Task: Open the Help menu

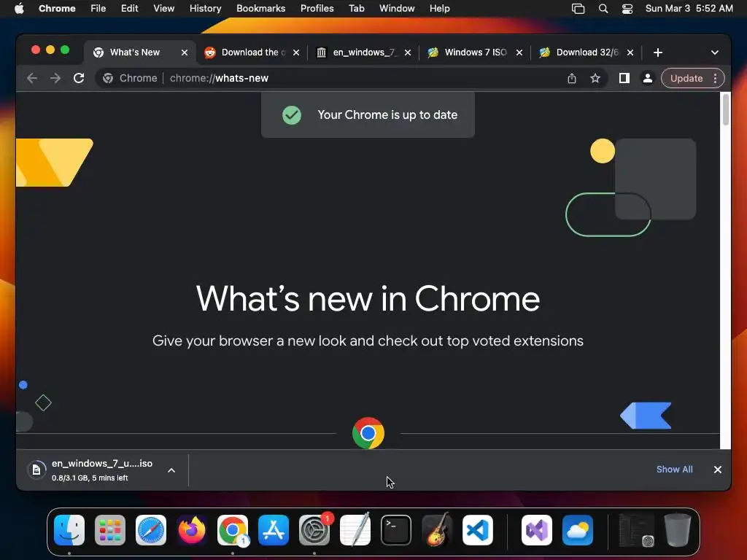Action: coord(439,9)
